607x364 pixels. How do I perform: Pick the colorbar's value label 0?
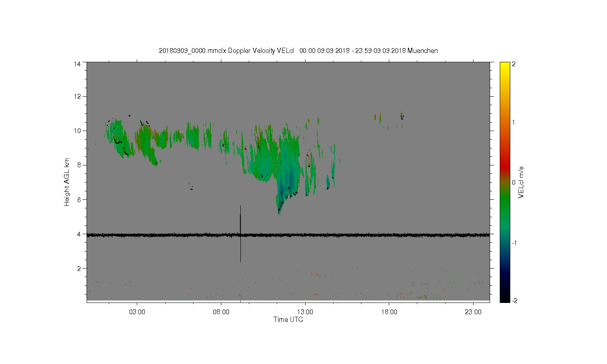(514, 182)
